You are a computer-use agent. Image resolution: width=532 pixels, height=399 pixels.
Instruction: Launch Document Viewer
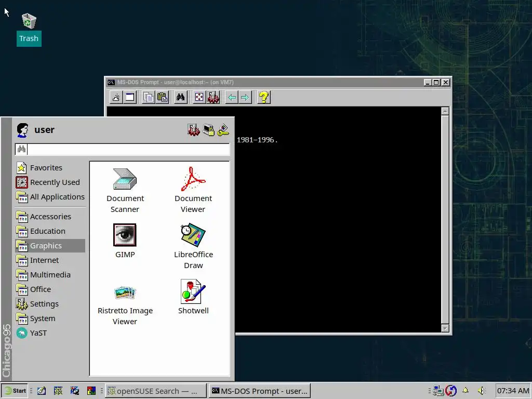tap(193, 190)
